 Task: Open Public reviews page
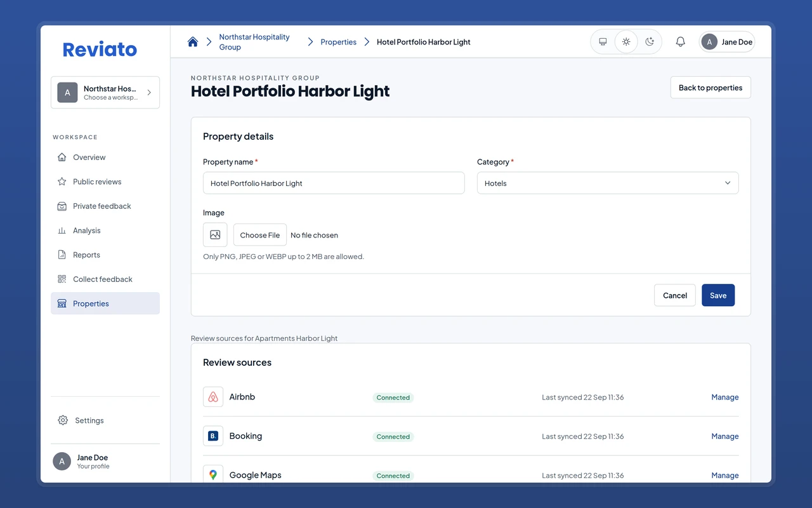point(105,182)
